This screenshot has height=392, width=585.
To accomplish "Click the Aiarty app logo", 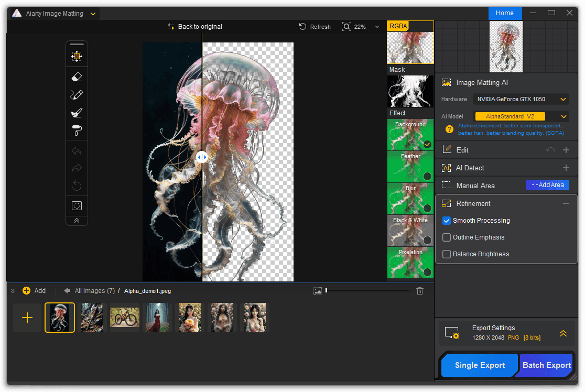I will click(x=17, y=14).
